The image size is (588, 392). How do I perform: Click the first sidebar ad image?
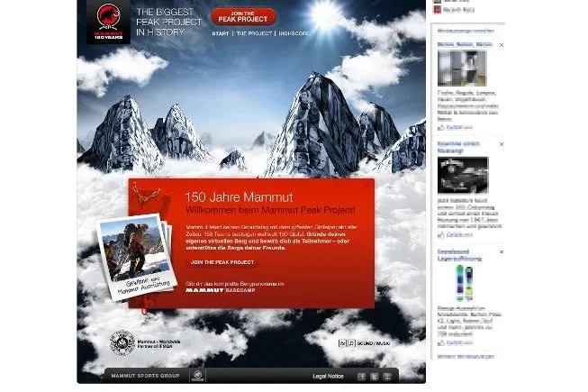pos(462,68)
